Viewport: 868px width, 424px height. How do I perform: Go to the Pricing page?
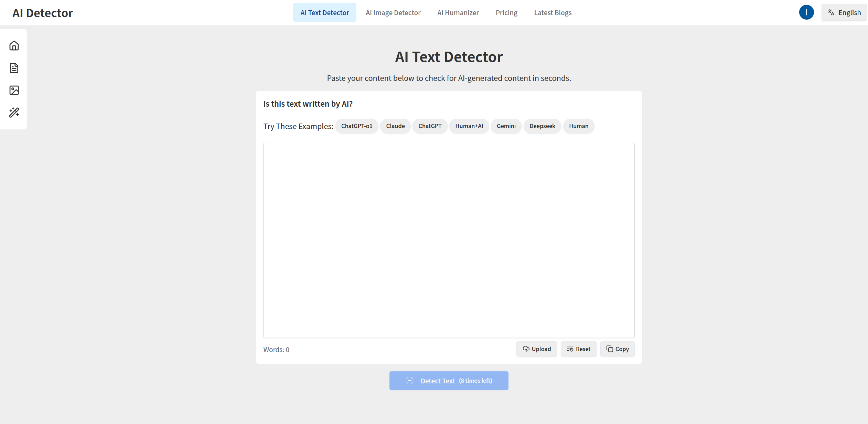coord(506,13)
